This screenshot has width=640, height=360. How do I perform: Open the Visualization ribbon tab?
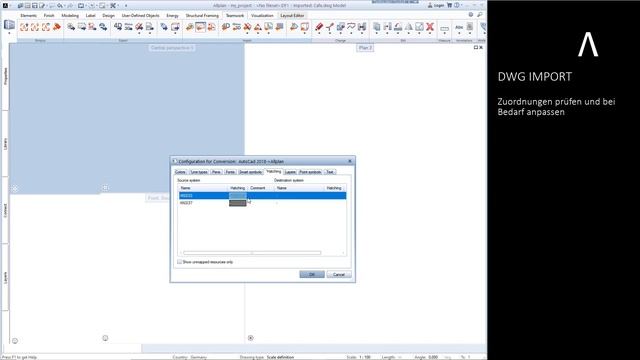pos(262,16)
